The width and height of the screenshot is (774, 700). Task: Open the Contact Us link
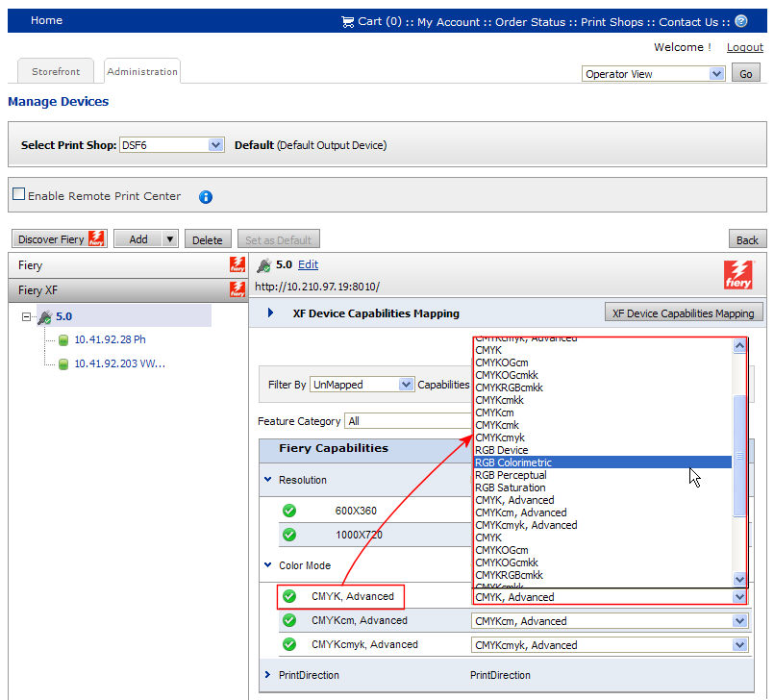point(688,22)
